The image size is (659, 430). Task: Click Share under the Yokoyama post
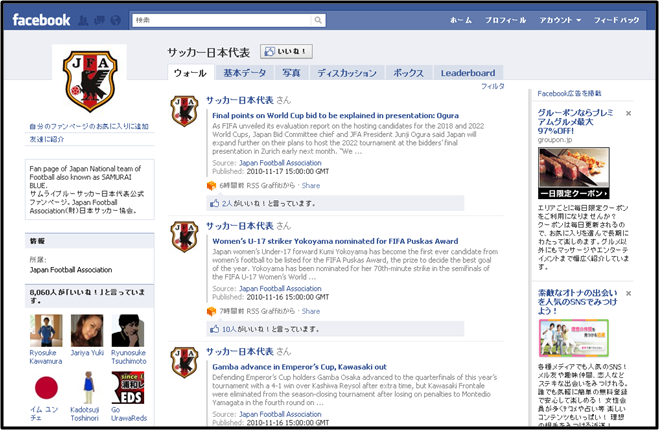311,311
